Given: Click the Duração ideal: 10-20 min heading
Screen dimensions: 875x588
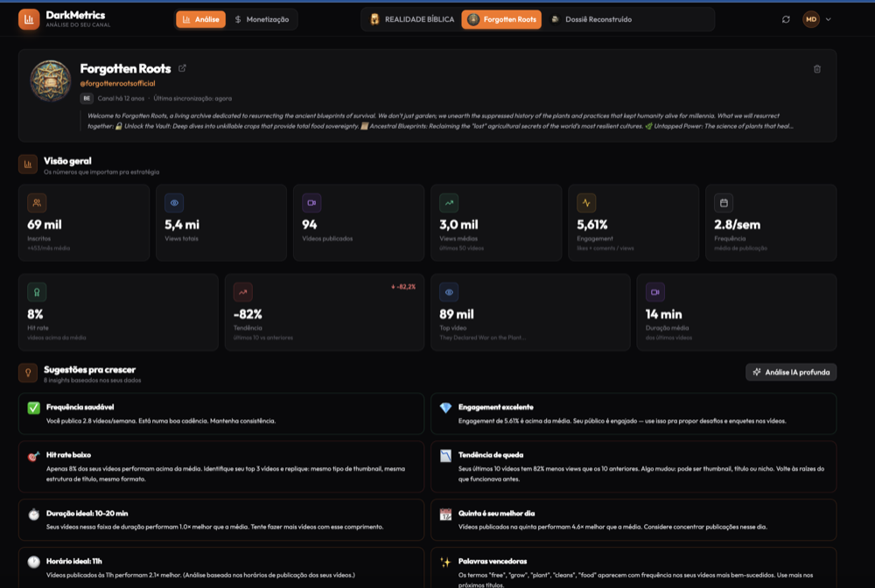Looking at the screenshot, I should (x=87, y=514).
